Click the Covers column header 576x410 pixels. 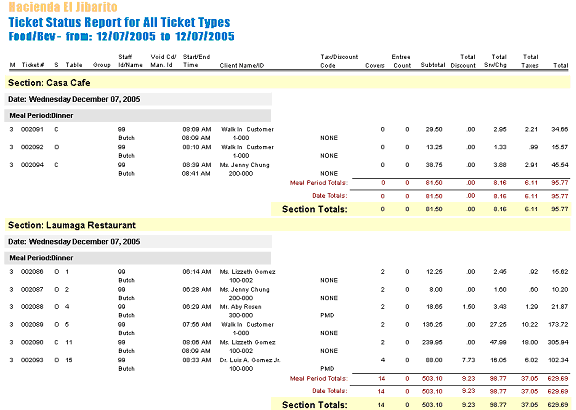375,65
